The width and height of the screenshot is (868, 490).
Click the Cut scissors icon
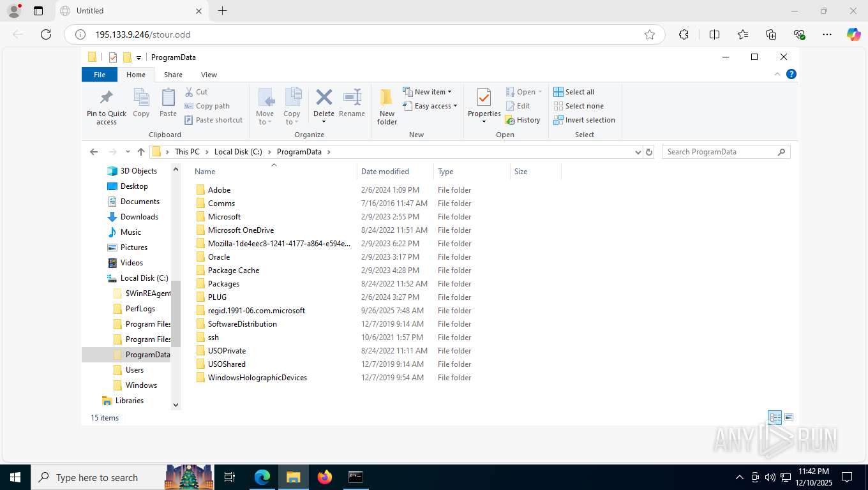189,92
